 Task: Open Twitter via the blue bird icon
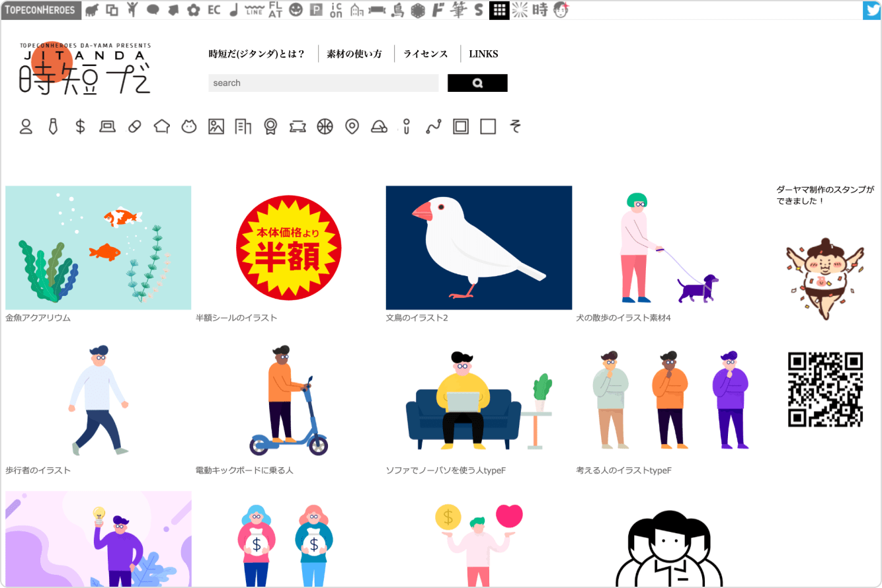click(x=871, y=10)
